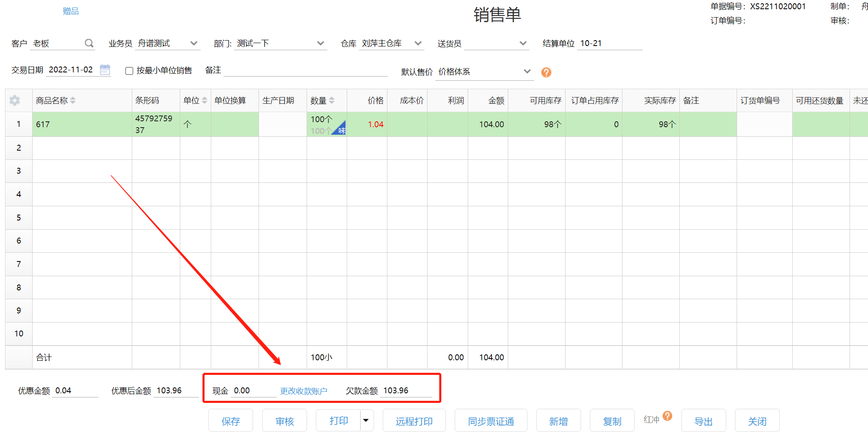Expand 默认售价 价格体系 dropdown
Screen dimensions: 868x446
click(x=527, y=72)
